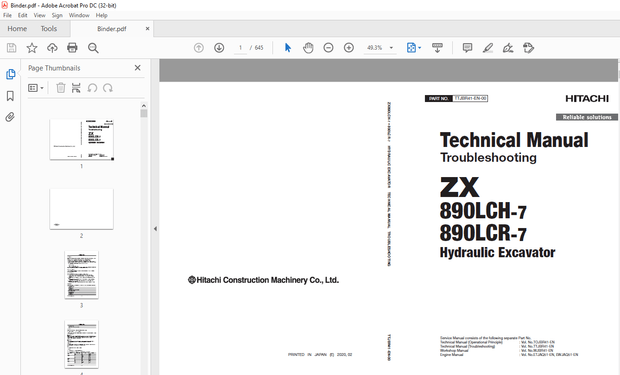Open the Sign document pen tool
Viewport: 620px width, 375px height.
(508, 48)
